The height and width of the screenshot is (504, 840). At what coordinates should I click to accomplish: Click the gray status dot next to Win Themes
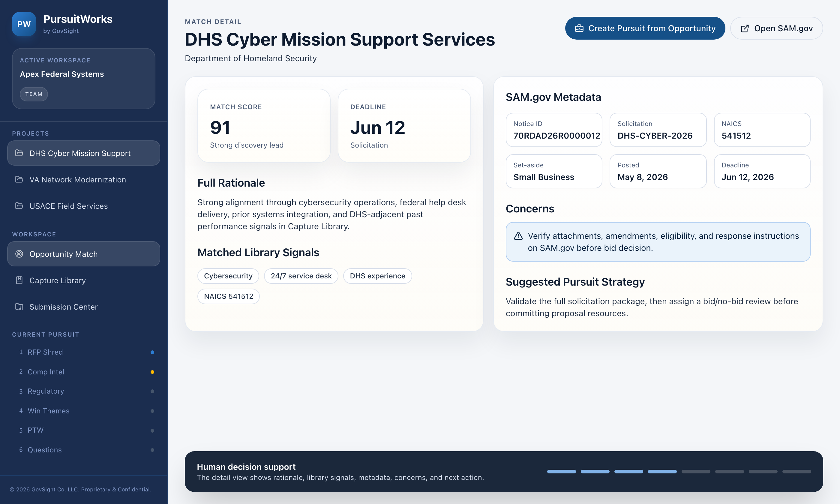[x=152, y=411]
